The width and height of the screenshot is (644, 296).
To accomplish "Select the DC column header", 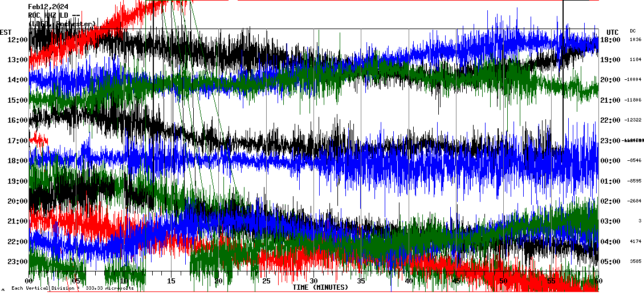I will pyautogui.click(x=633, y=31).
